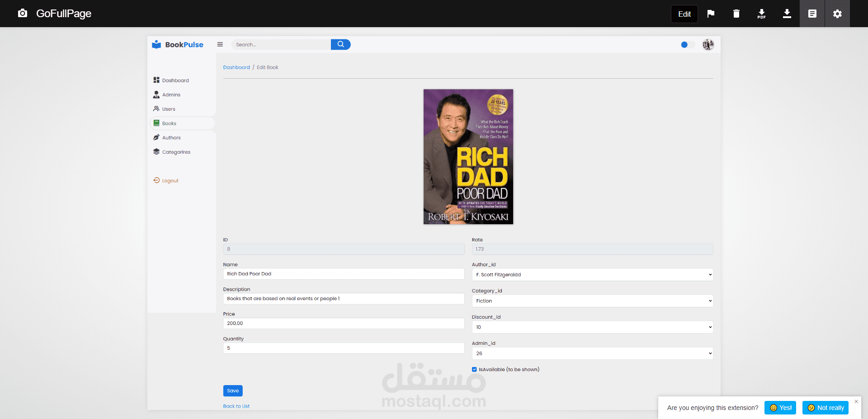
Task: Open the Author_id dropdown
Action: [592, 274]
